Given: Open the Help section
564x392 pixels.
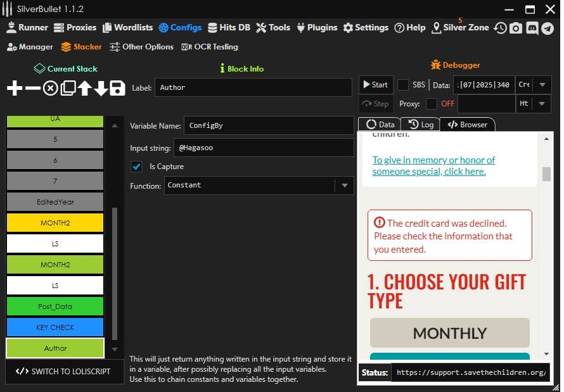Looking at the screenshot, I should coord(409,27).
